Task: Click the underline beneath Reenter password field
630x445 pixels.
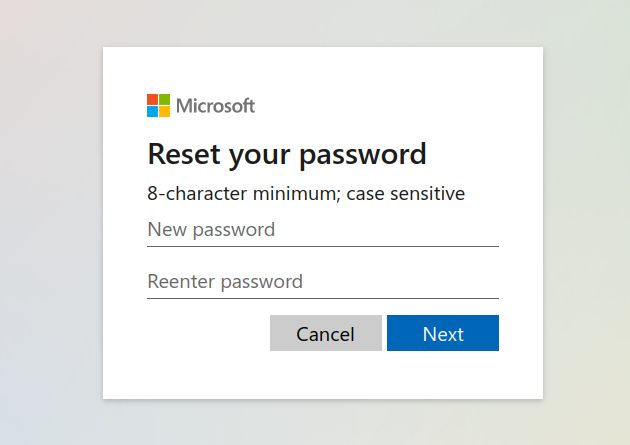Action: point(323,298)
